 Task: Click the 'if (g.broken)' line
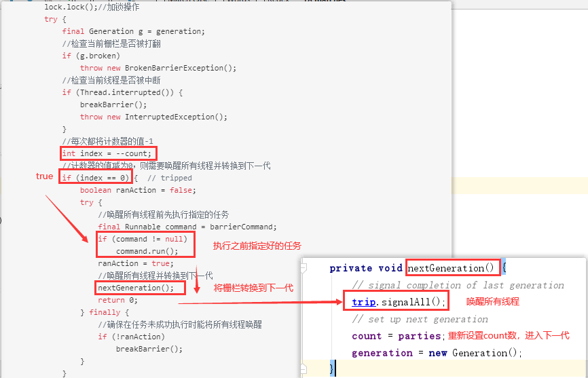point(91,56)
